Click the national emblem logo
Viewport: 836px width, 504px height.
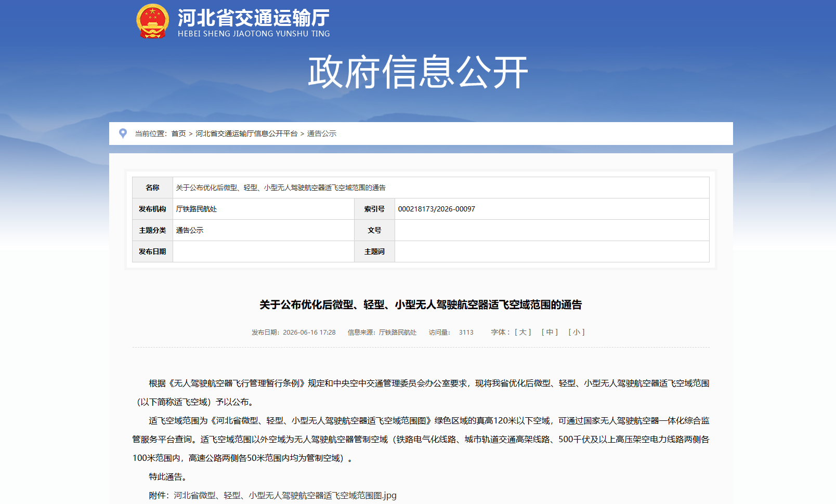coord(152,21)
